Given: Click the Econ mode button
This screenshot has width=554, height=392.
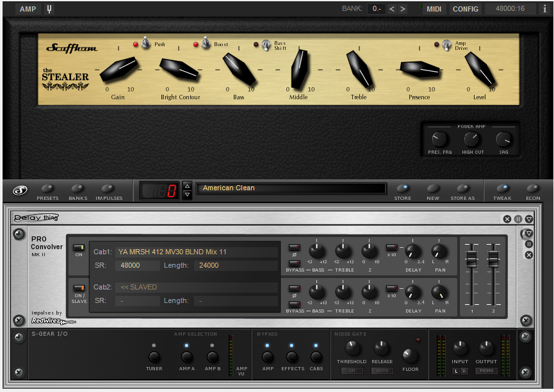Looking at the screenshot, I should coord(532,189).
